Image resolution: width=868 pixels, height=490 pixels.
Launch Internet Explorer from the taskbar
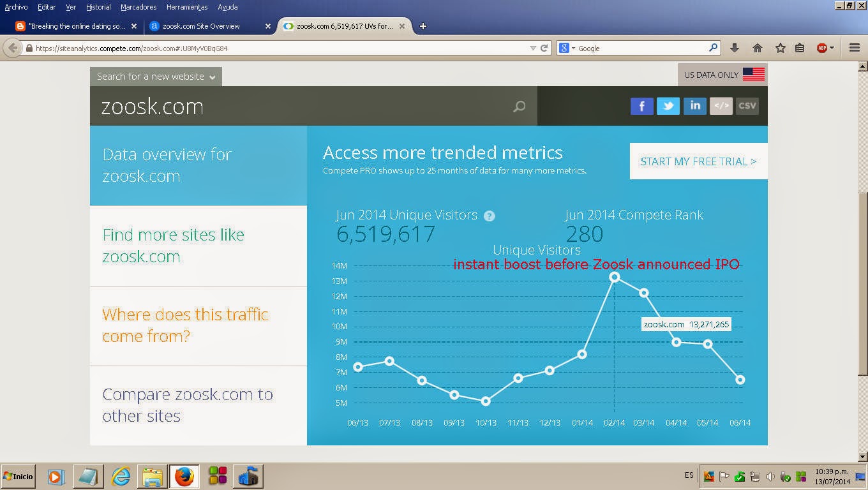pyautogui.click(x=121, y=476)
